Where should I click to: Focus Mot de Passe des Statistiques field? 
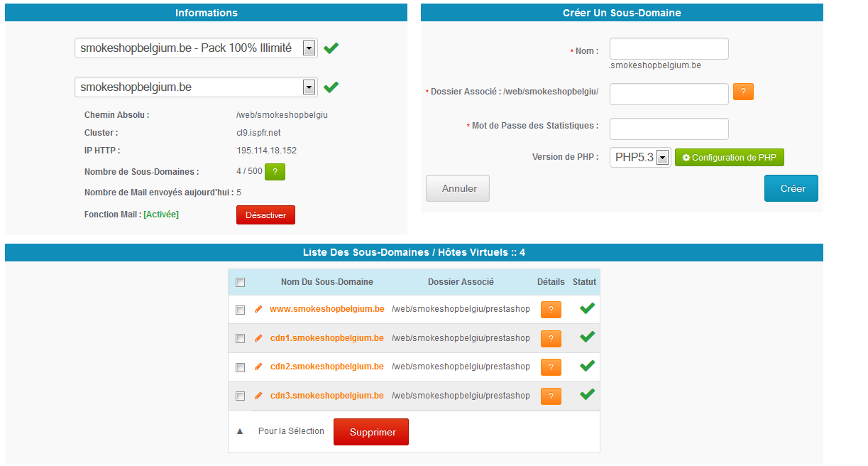[669, 129]
